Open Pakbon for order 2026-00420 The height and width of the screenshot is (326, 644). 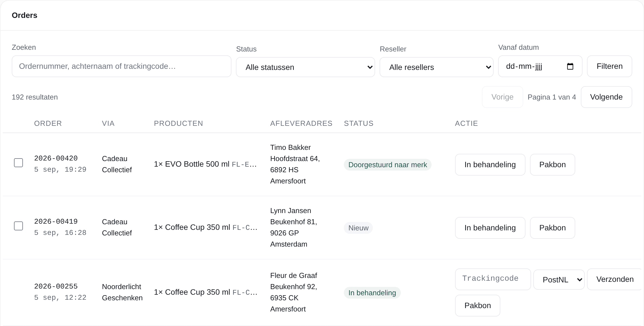[x=552, y=165]
